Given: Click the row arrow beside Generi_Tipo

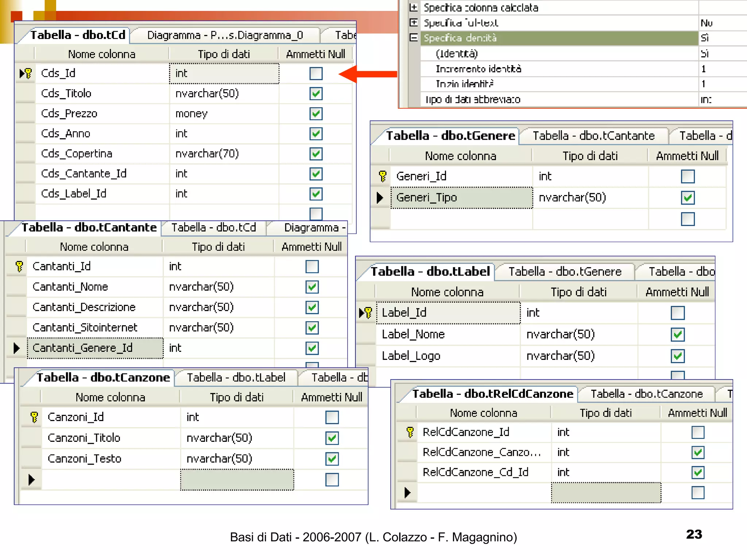Looking at the screenshot, I should click(380, 198).
